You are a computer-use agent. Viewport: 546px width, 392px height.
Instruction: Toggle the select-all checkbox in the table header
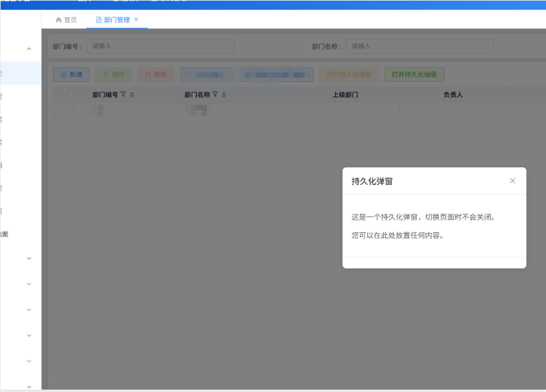click(70, 95)
